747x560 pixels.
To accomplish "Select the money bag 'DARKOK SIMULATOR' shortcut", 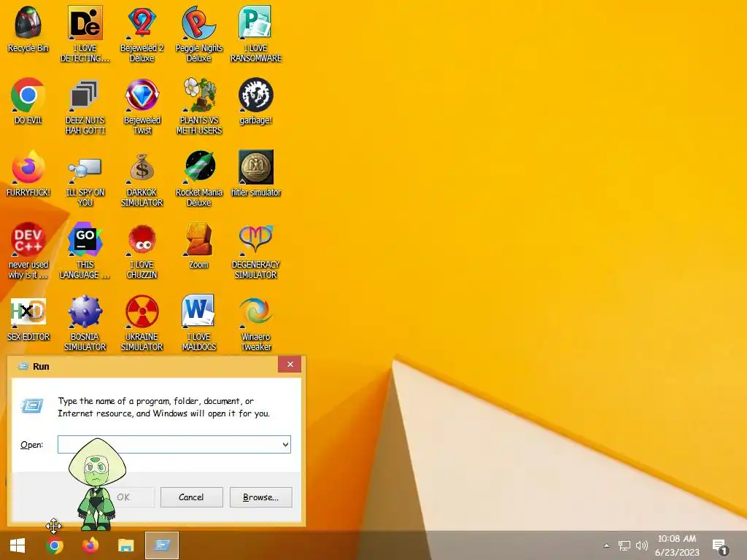I will coord(142,179).
